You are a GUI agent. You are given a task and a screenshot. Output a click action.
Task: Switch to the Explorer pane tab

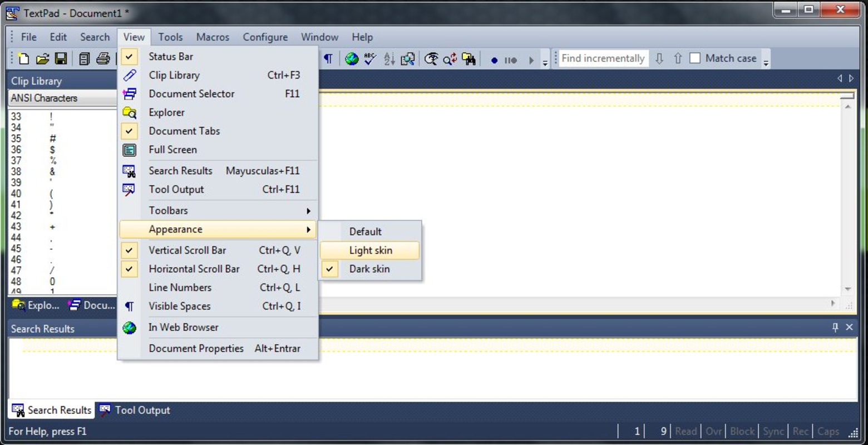click(36, 305)
